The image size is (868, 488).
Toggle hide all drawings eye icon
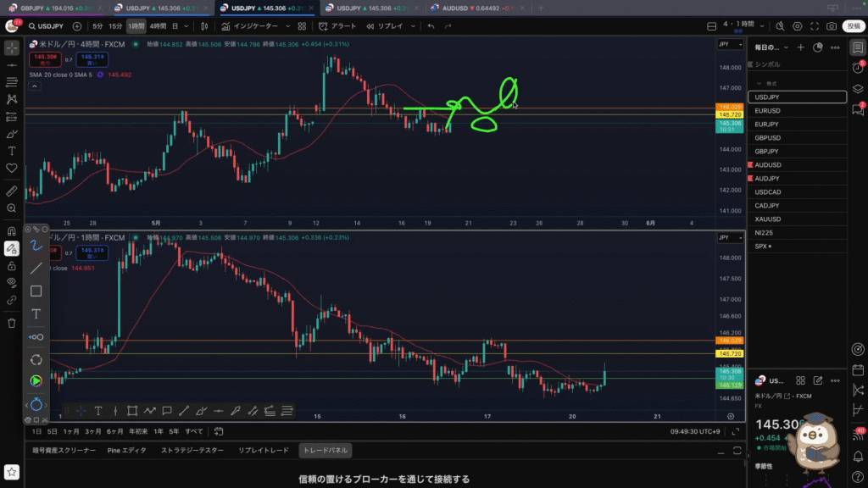(12, 283)
